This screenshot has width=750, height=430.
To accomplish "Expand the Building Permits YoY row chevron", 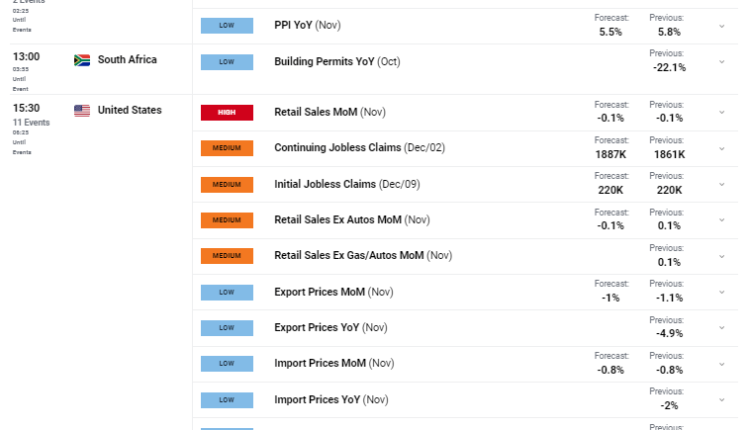I will point(722,62).
